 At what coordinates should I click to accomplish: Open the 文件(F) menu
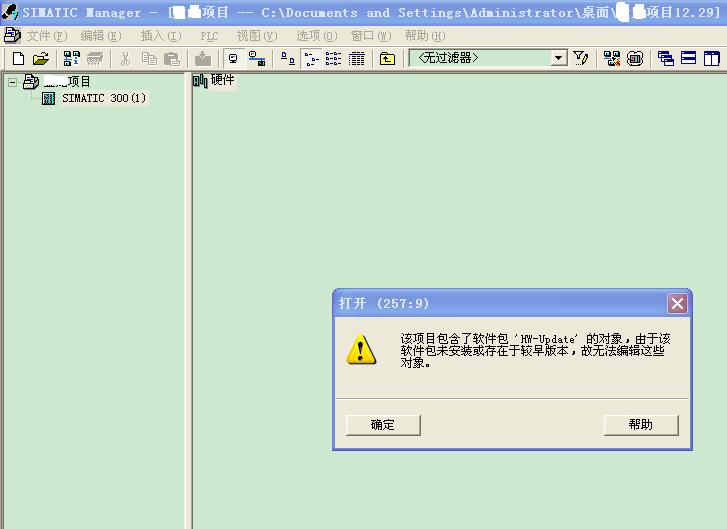tap(46, 36)
